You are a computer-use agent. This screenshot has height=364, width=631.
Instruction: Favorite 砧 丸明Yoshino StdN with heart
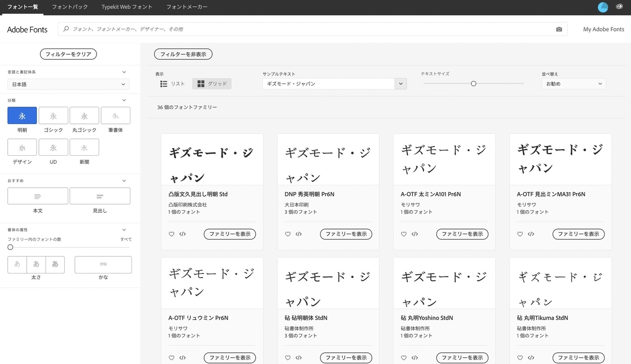tap(403, 358)
